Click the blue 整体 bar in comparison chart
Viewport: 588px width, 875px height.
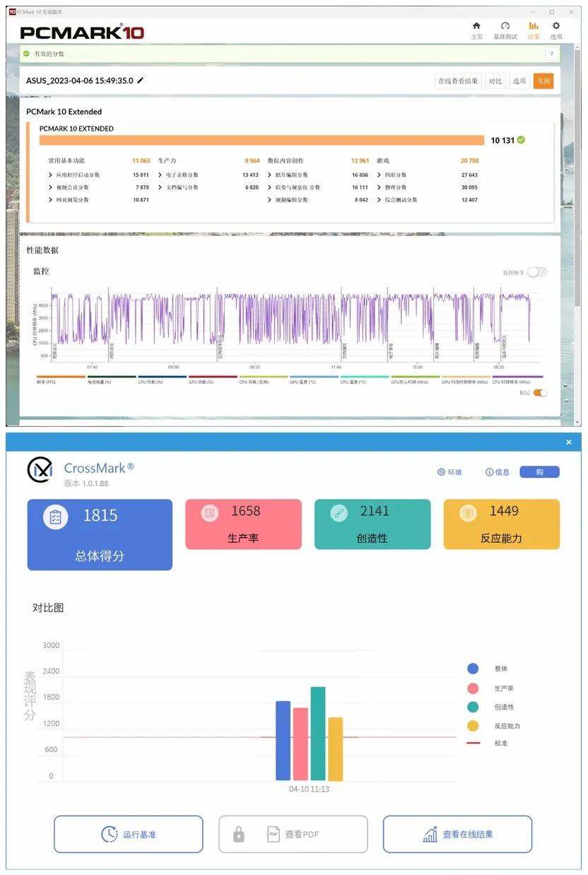tap(283, 741)
